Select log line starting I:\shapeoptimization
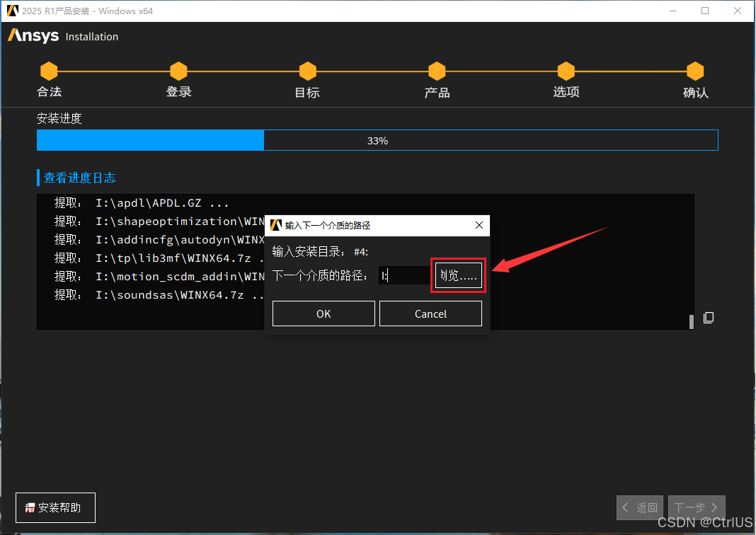Screen dimensions: 756x535 pos(159,222)
